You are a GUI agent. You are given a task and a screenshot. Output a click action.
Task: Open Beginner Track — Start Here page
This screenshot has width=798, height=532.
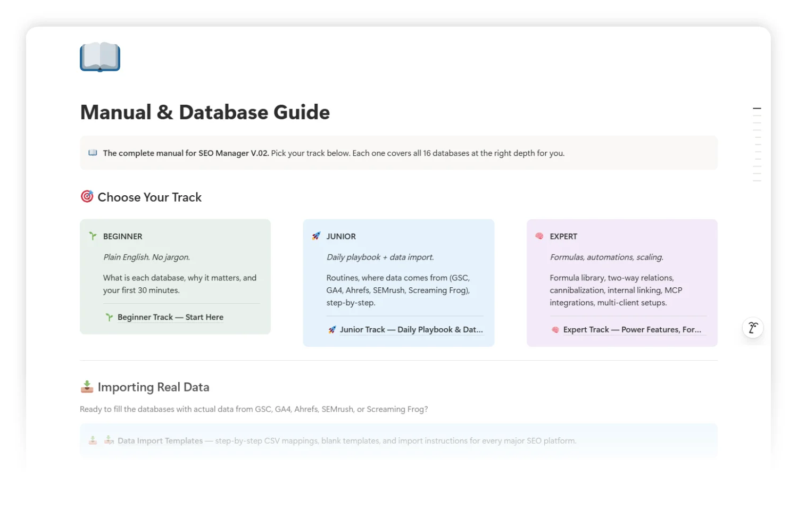click(x=170, y=317)
